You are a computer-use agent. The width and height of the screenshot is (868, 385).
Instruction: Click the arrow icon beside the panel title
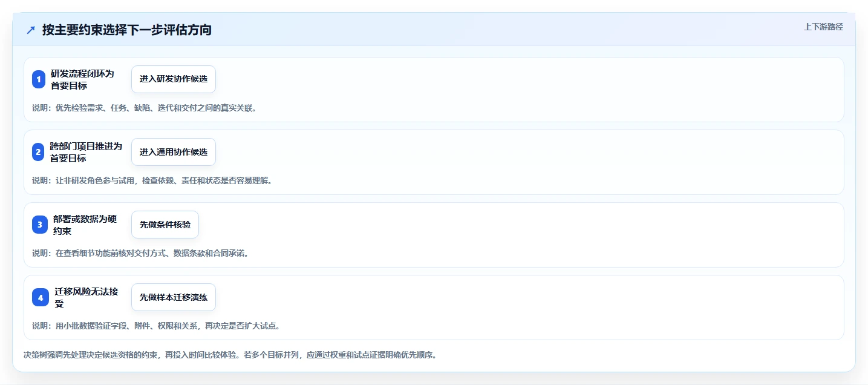pos(31,30)
